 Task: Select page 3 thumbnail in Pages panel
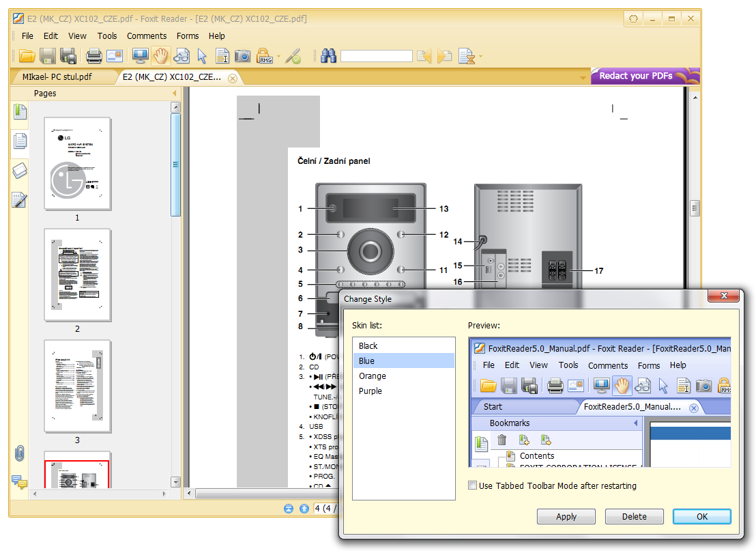[x=78, y=386]
